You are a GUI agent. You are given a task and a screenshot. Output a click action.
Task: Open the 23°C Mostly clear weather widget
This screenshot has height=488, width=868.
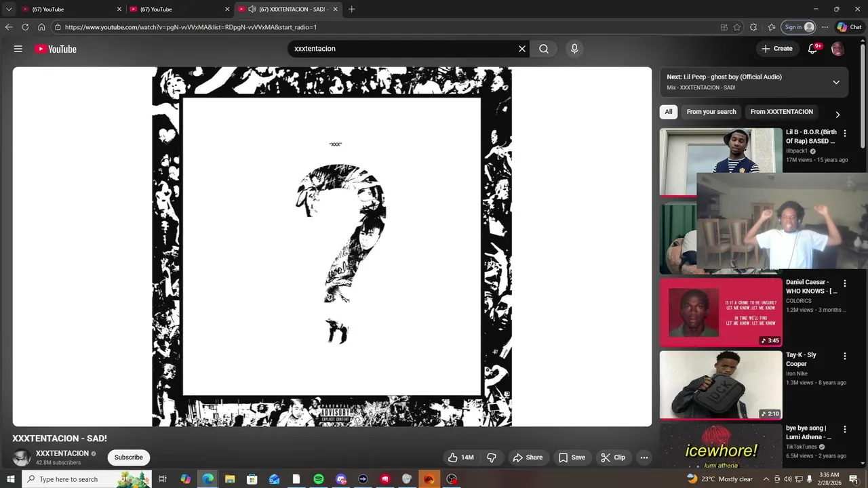pyautogui.click(x=719, y=479)
